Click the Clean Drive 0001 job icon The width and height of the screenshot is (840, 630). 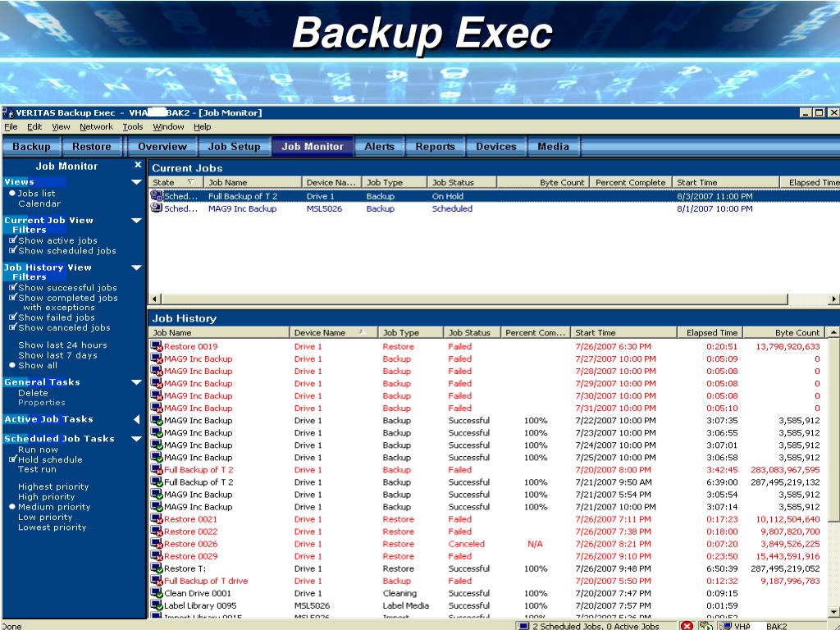click(157, 594)
